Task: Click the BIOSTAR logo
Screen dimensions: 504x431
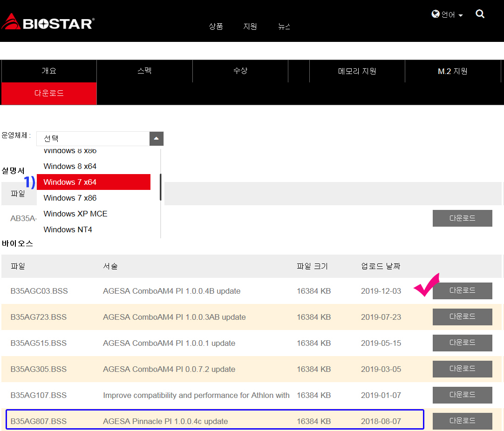Action: [x=48, y=22]
